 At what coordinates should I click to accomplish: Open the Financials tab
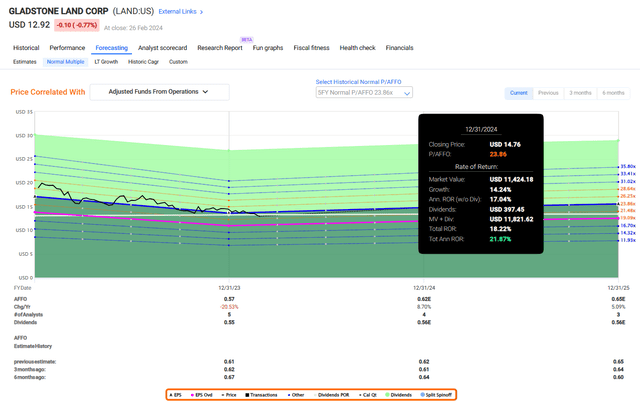[x=400, y=48]
